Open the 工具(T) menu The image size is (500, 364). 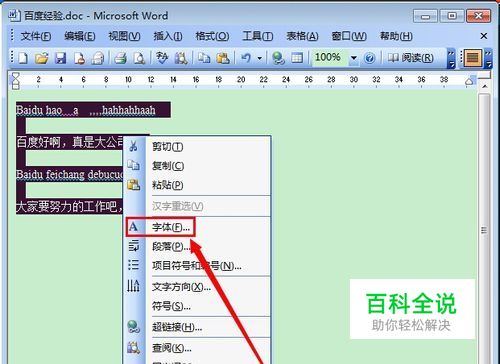(x=257, y=36)
